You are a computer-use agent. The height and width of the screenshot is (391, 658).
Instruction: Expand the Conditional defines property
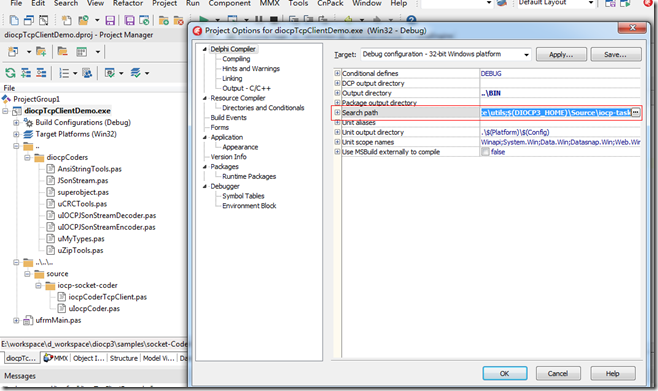337,73
